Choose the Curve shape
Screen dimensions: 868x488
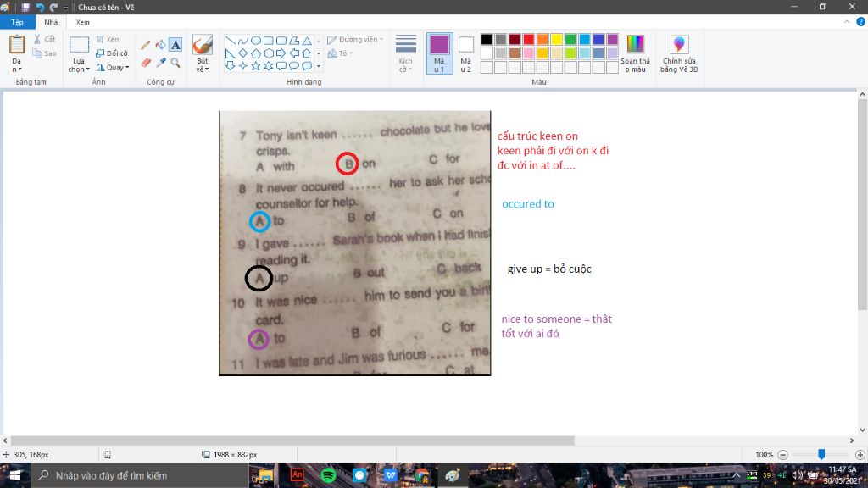pyautogui.click(x=243, y=41)
